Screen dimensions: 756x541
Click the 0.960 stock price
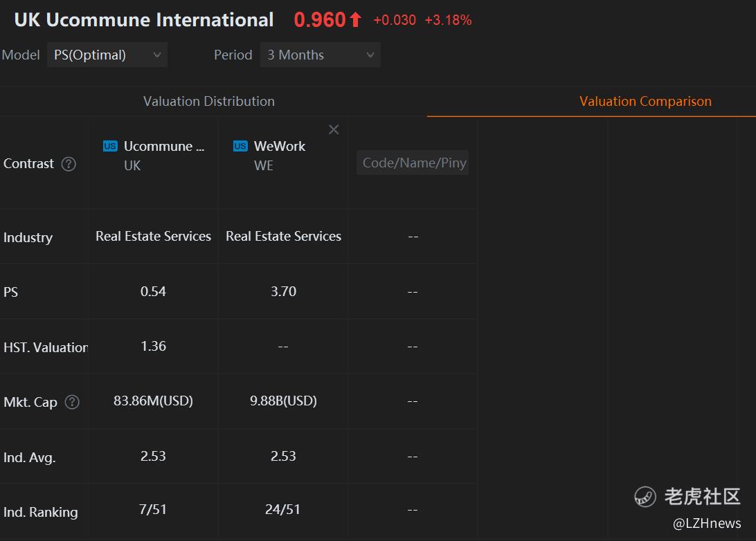(x=320, y=20)
